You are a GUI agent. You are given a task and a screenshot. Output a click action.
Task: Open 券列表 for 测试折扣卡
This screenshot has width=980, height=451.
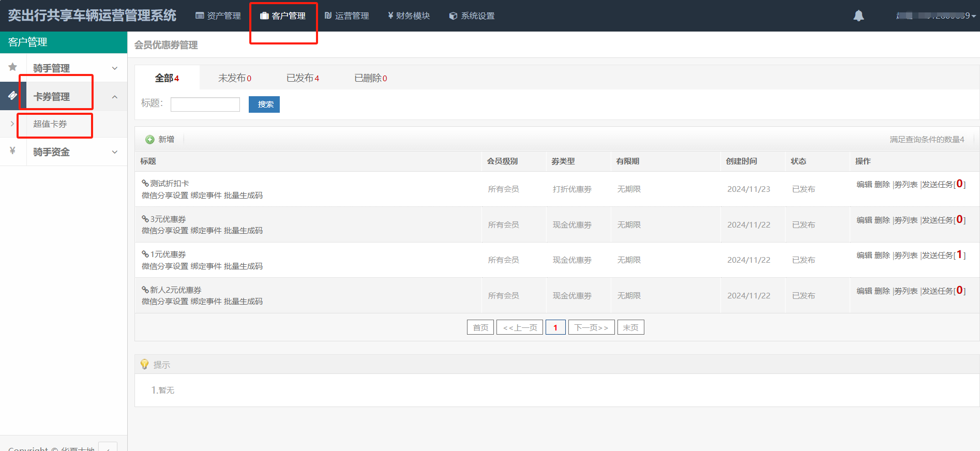pyautogui.click(x=906, y=185)
